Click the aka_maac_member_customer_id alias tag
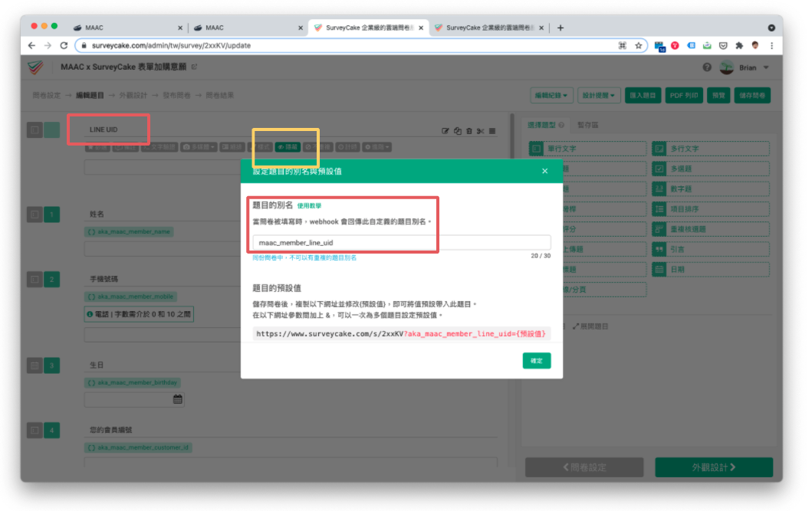Screen dimensions: 812x511 point(138,447)
